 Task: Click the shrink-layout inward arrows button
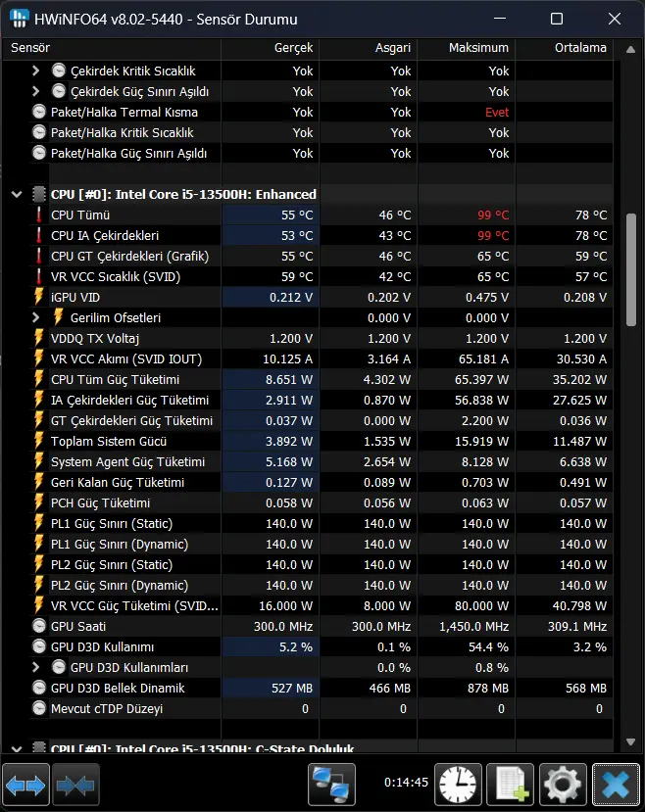[x=75, y=786]
